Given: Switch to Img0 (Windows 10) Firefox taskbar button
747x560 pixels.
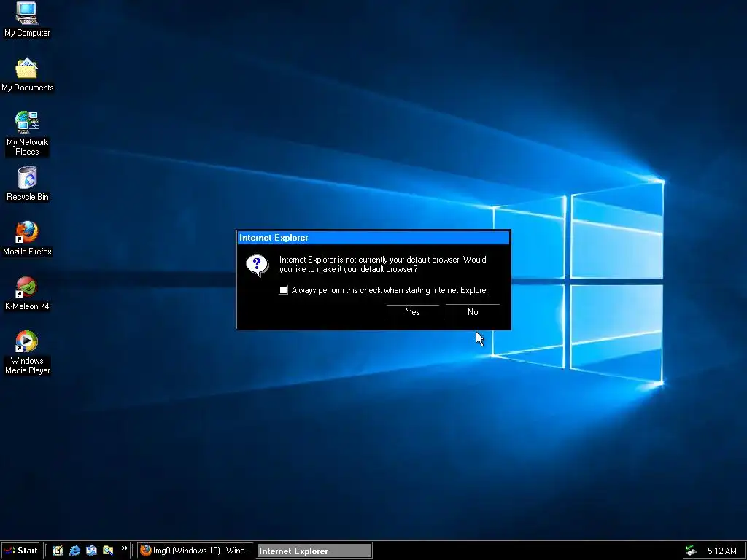Looking at the screenshot, I should (196, 551).
